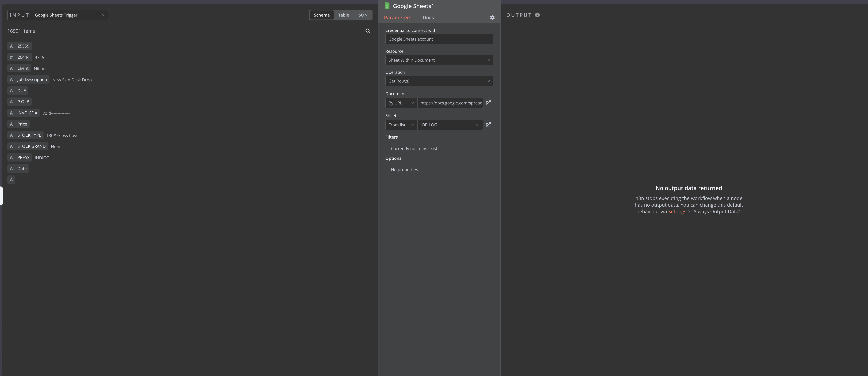Click the Job Description field pill
Viewport: 868px width, 376px height.
[32, 79]
